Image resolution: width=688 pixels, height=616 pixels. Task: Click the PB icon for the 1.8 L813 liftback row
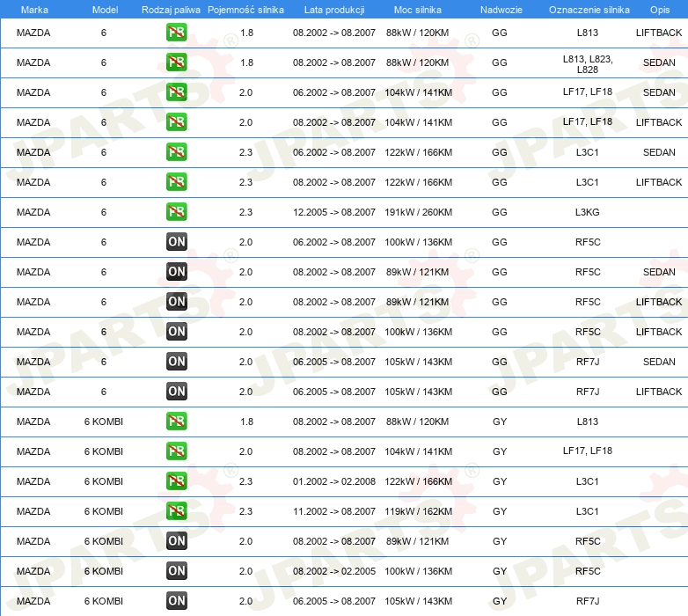coord(177,33)
